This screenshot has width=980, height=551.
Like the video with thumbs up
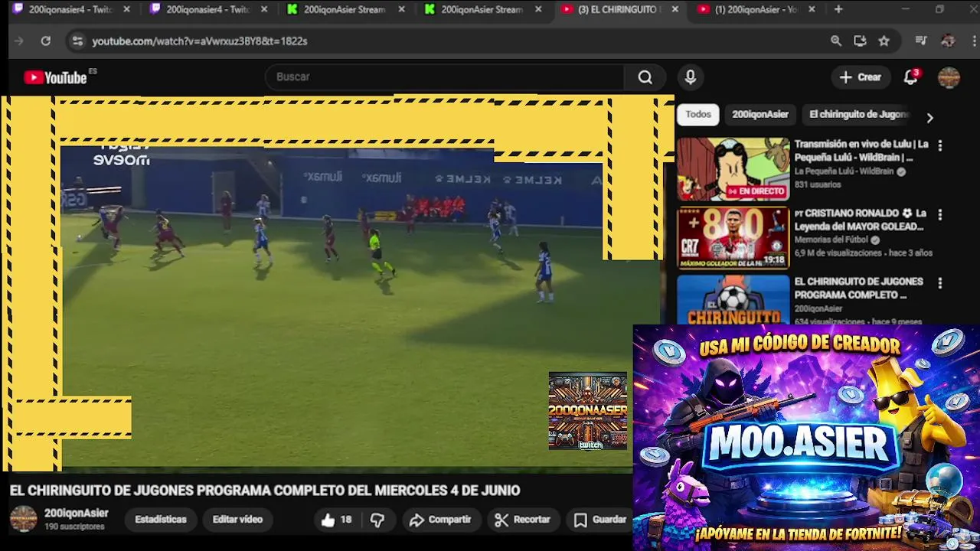(x=337, y=520)
